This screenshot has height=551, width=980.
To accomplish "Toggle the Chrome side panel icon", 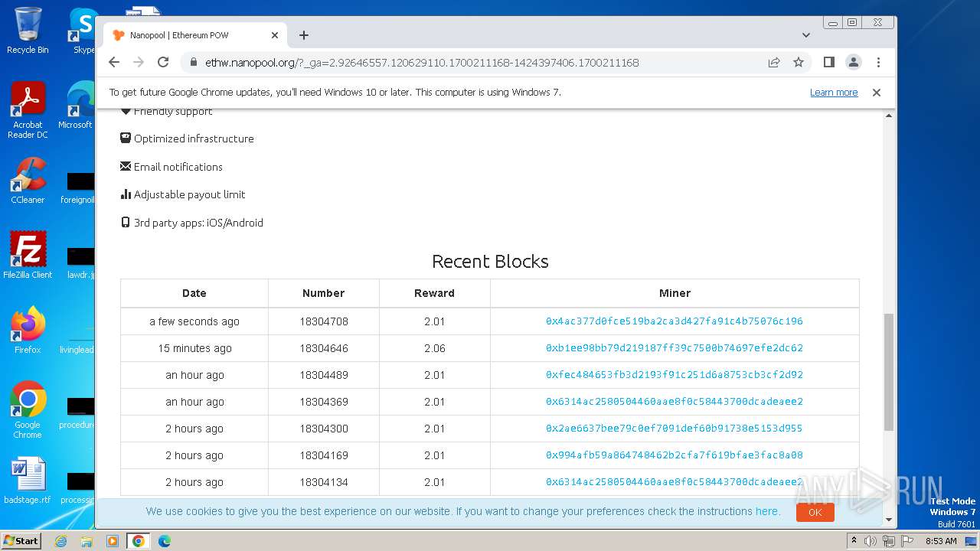I will [828, 62].
